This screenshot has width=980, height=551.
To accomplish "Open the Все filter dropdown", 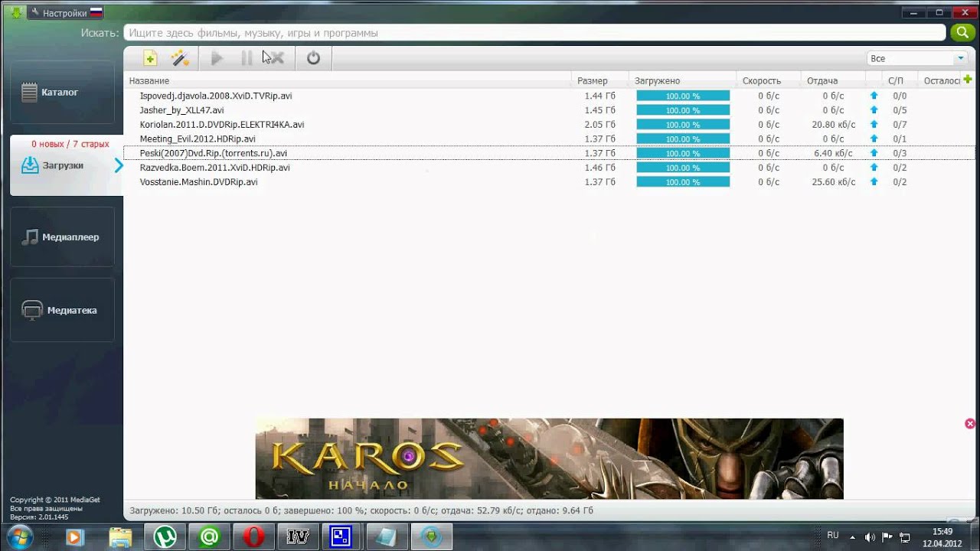I will click(x=917, y=58).
